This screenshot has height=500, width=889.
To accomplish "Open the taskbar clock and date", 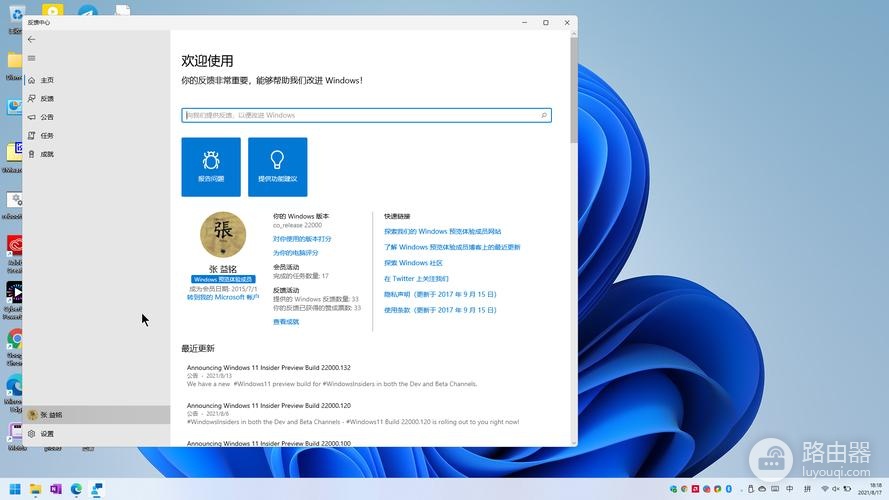I will [869, 489].
